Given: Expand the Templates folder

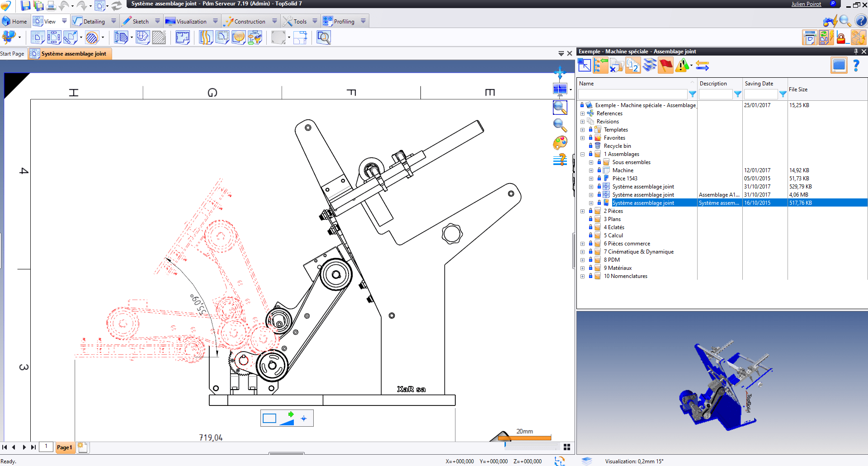Looking at the screenshot, I should (583, 130).
